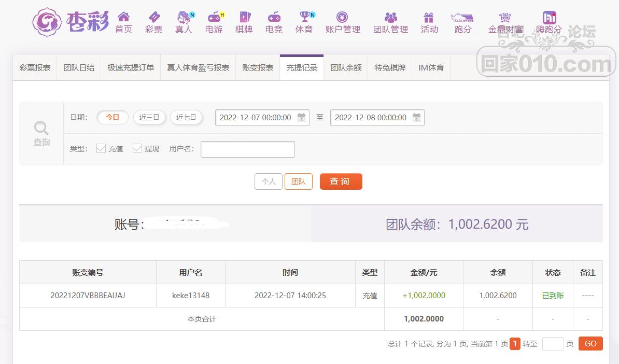Viewport: 619px width, 364px height.
Task: Switch to the 团队余额 tab
Action: pyautogui.click(x=346, y=68)
